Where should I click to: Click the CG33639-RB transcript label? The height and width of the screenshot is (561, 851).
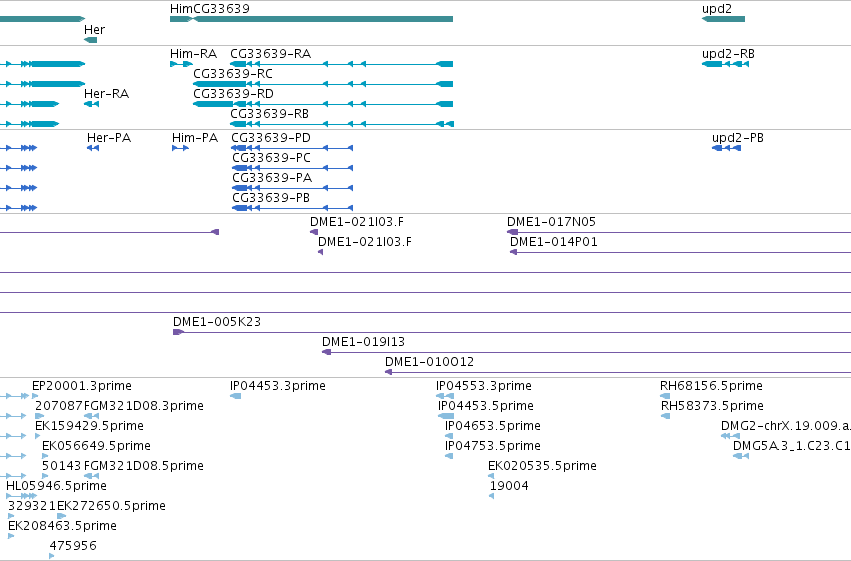tap(269, 113)
